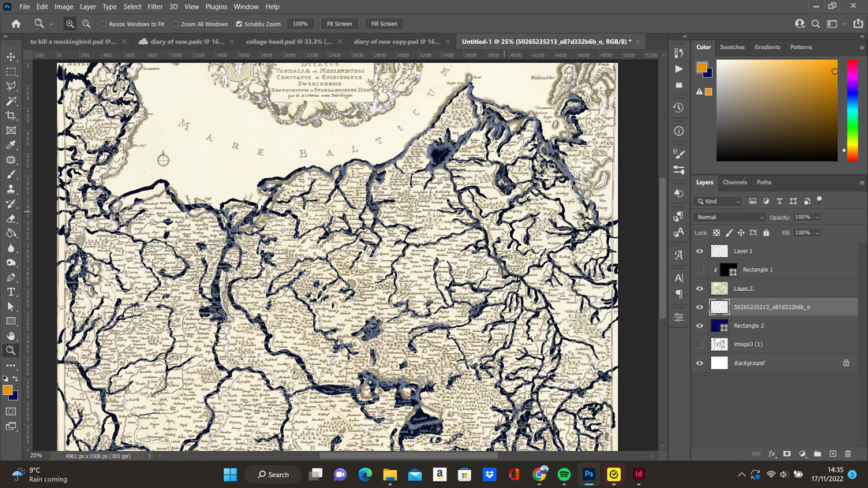This screenshot has height=488, width=868.
Task: Click the Zoom Out magnifier option
Action: (x=86, y=24)
